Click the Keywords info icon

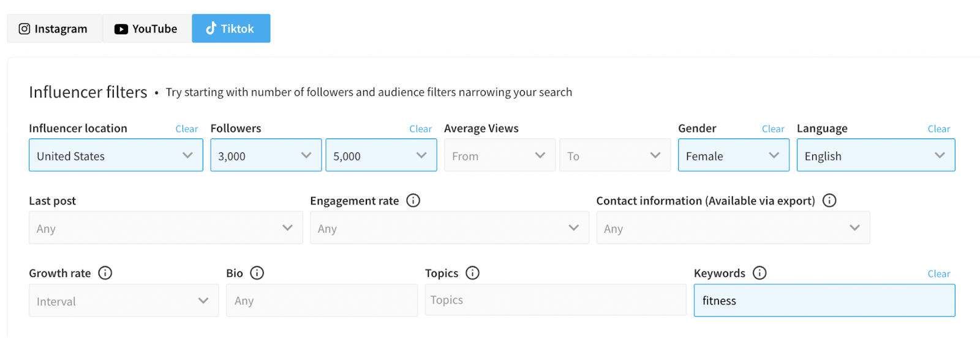click(759, 273)
